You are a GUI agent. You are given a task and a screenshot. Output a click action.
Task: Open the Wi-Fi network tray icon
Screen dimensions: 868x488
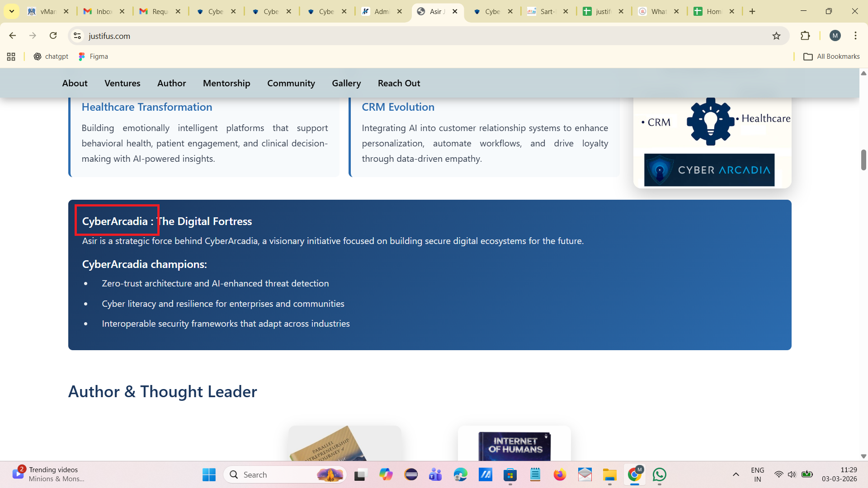[778, 474]
